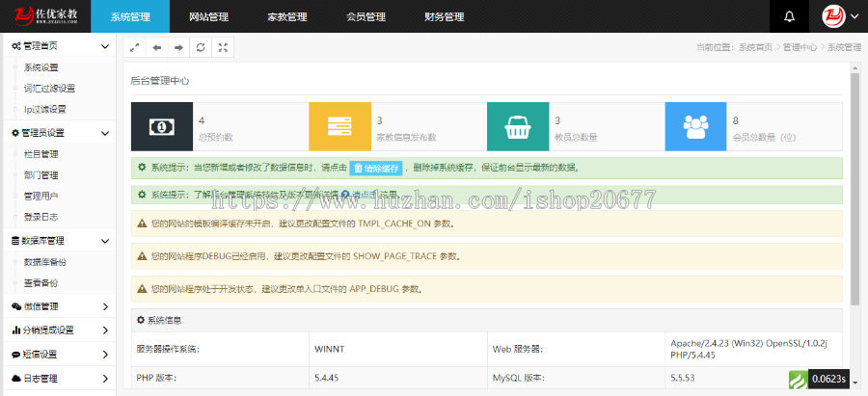Go forward with the right arrow icon
868x396 pixels.
(x=178, y=47)
